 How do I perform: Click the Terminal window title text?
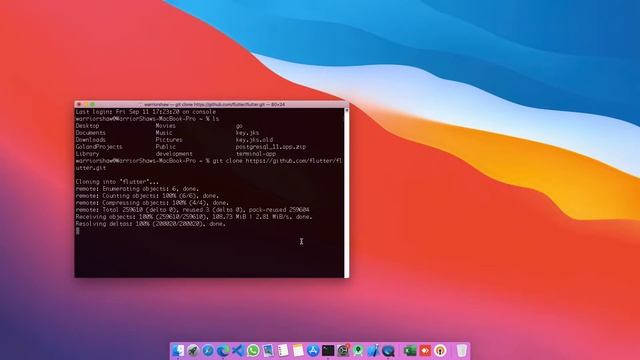[x=214, y=104]
